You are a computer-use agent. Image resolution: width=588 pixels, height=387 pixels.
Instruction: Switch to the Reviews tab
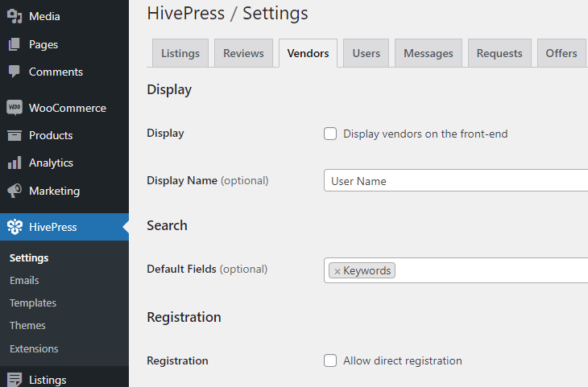(243, 53)
